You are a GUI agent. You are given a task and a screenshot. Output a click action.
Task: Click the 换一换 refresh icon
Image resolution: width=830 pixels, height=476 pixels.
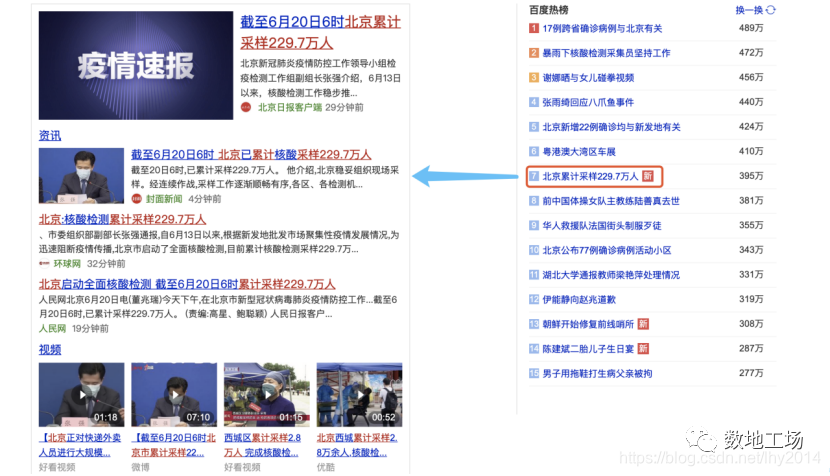(x=771, y=10)
